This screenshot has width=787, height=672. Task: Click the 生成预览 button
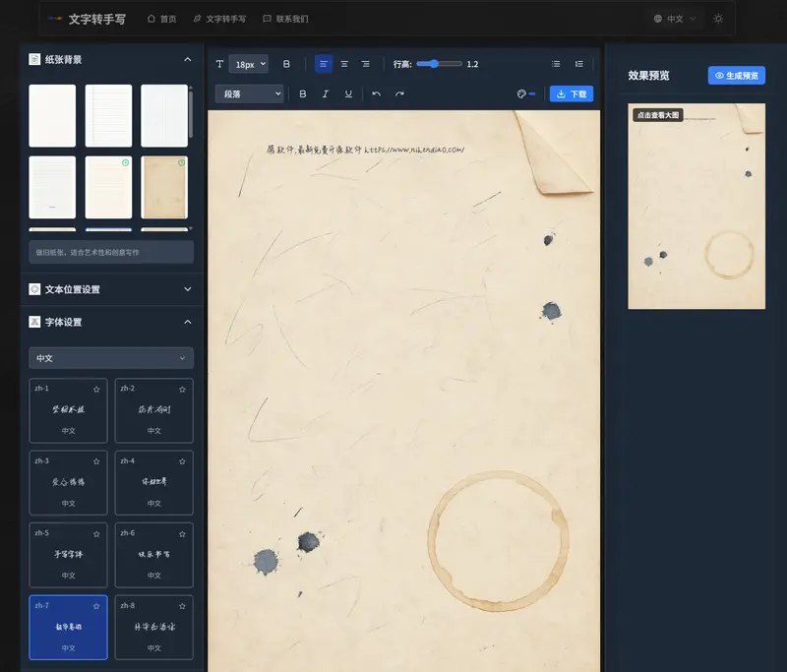736,76
